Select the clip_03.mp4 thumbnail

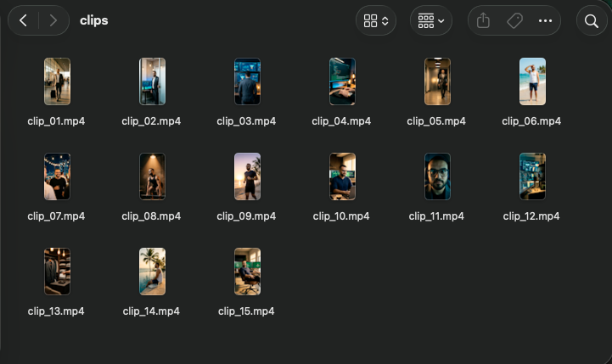248,81
